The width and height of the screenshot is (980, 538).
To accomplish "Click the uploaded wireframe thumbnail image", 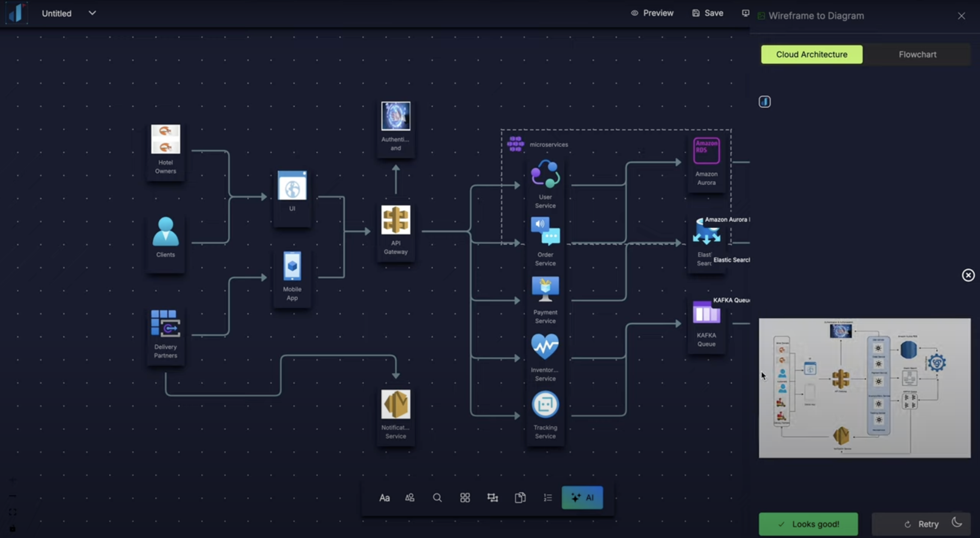I will [864, 388].
